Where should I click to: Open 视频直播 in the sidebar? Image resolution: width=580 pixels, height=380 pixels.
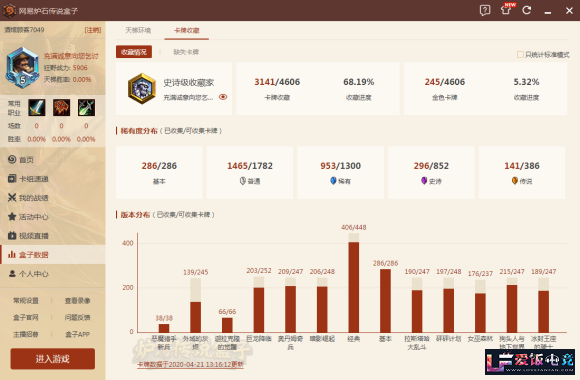coord(53,236)
